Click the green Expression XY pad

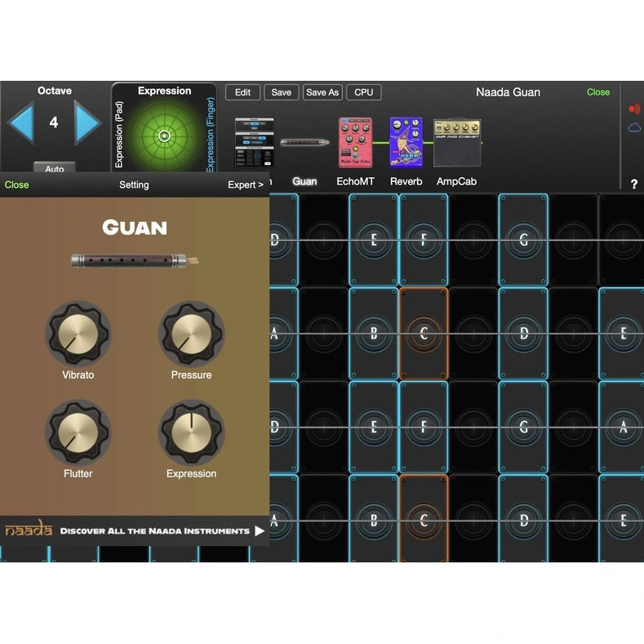[x=164, y=136]
